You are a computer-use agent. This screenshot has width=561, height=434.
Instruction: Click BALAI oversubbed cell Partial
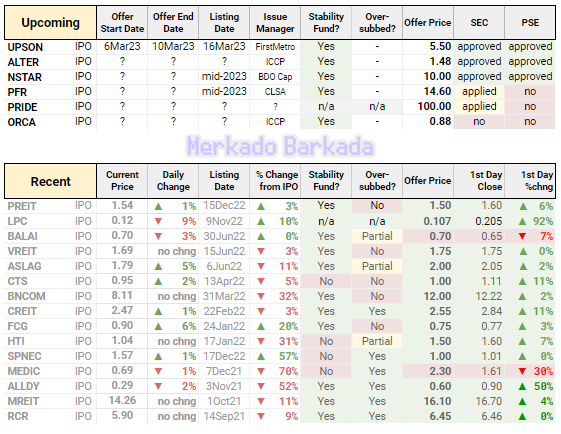point(377,236)
